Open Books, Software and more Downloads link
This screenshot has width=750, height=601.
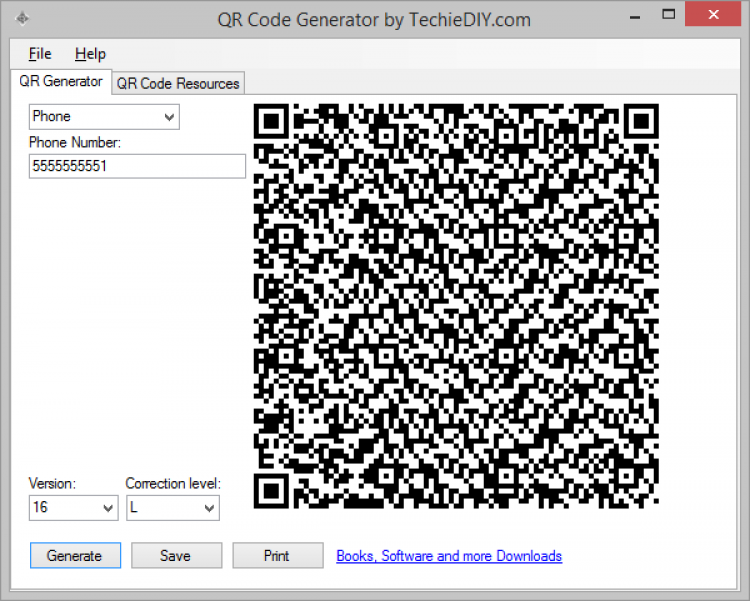coord(449,556)
